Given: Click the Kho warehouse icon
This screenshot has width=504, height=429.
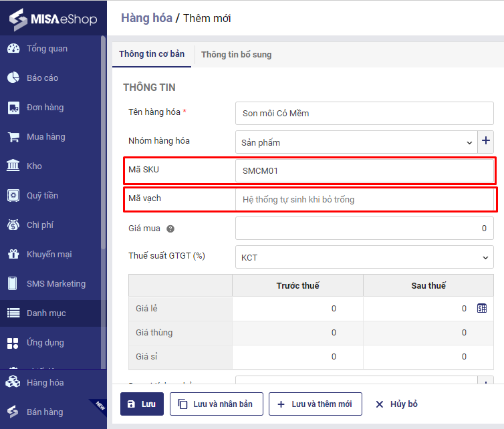Looking at the screenshot, I should coord(13,166).
